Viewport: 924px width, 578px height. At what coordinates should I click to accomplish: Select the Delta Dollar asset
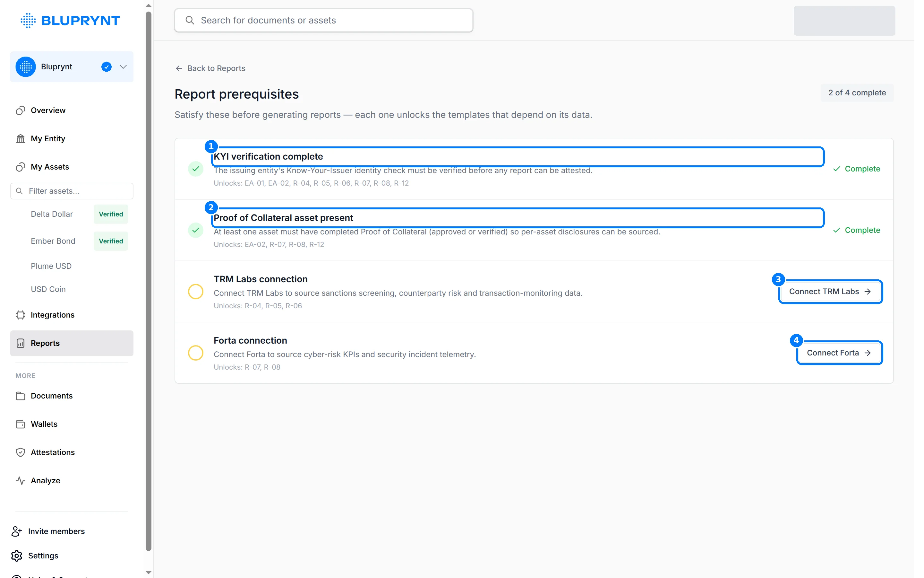(52, 215)
